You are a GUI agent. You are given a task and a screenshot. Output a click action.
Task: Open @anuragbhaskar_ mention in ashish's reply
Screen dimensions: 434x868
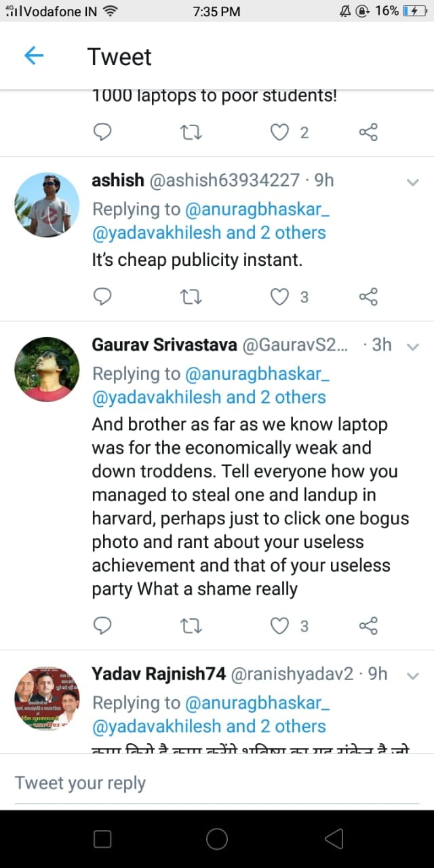click(x=257, y=209)
